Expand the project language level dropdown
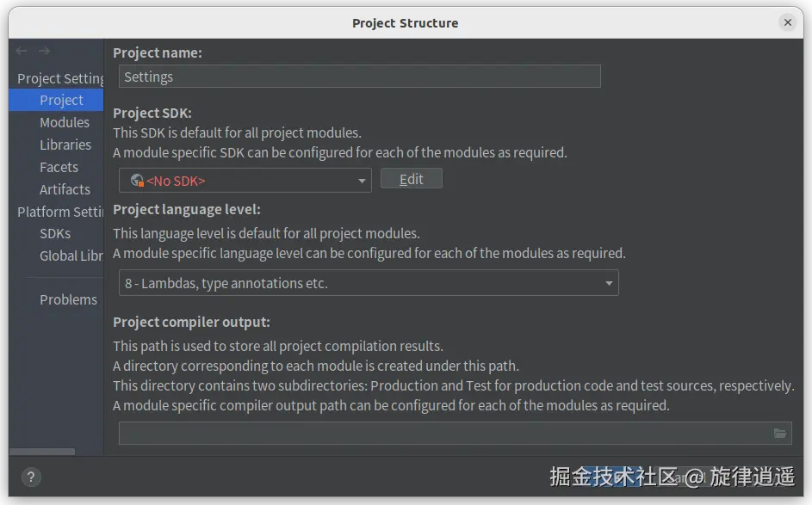The width and height of the screenshot is (812, 505). tap(609, 283)
